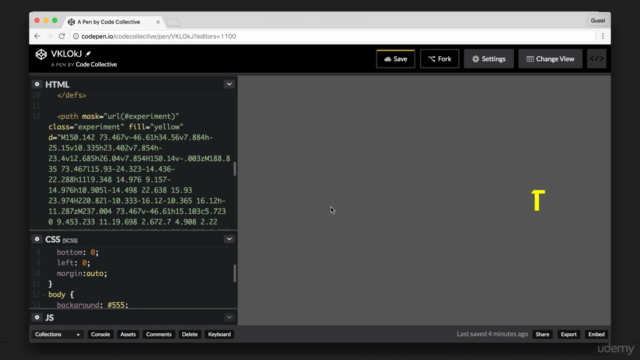The image size is (640, 360).
Task: Click Embed button in footer
Action: click(596, 334)
